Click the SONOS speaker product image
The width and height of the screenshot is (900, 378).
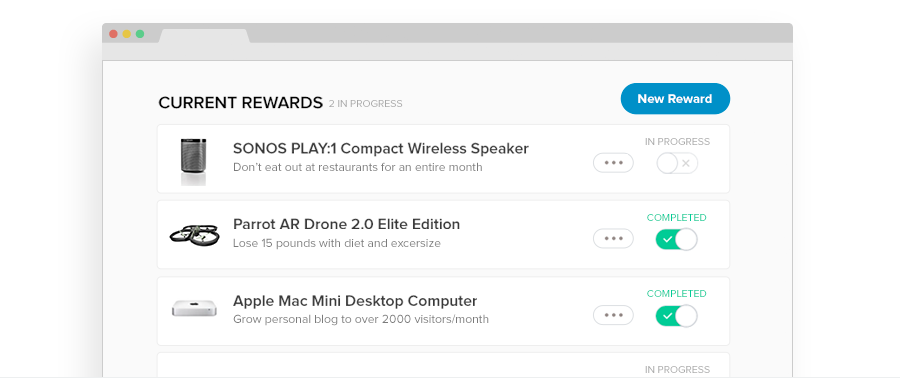tap(193, 161)
